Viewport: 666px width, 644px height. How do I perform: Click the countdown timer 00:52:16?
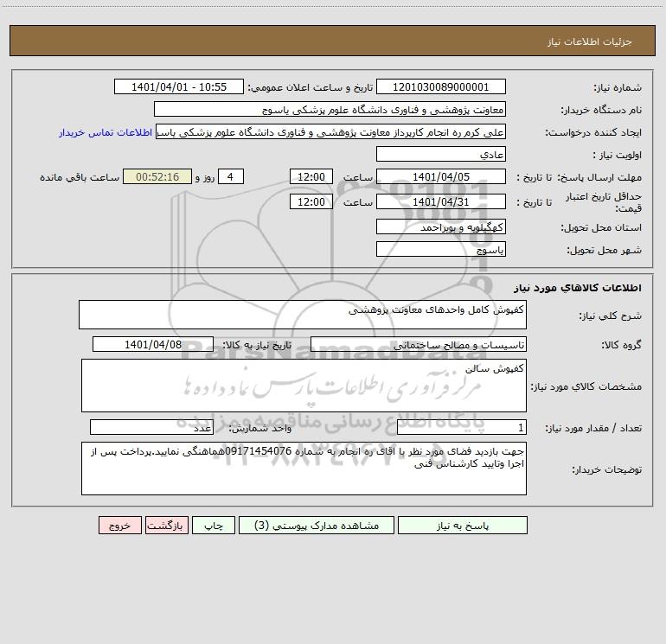157,176
